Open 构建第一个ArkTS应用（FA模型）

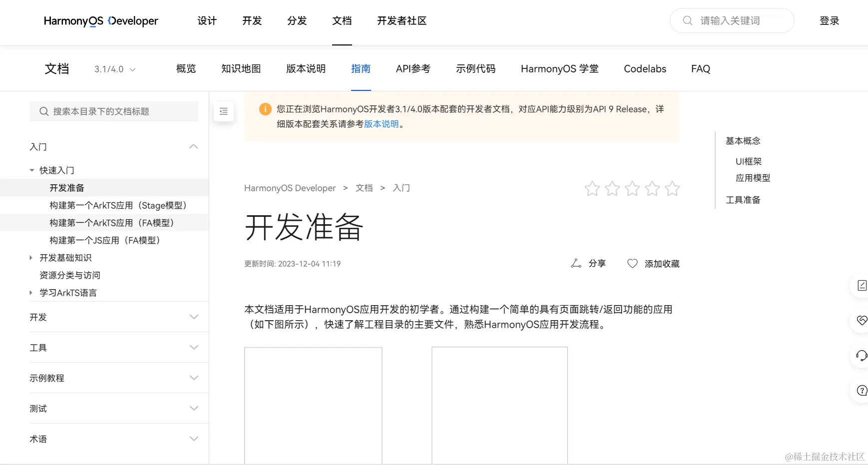click(112, 223)
